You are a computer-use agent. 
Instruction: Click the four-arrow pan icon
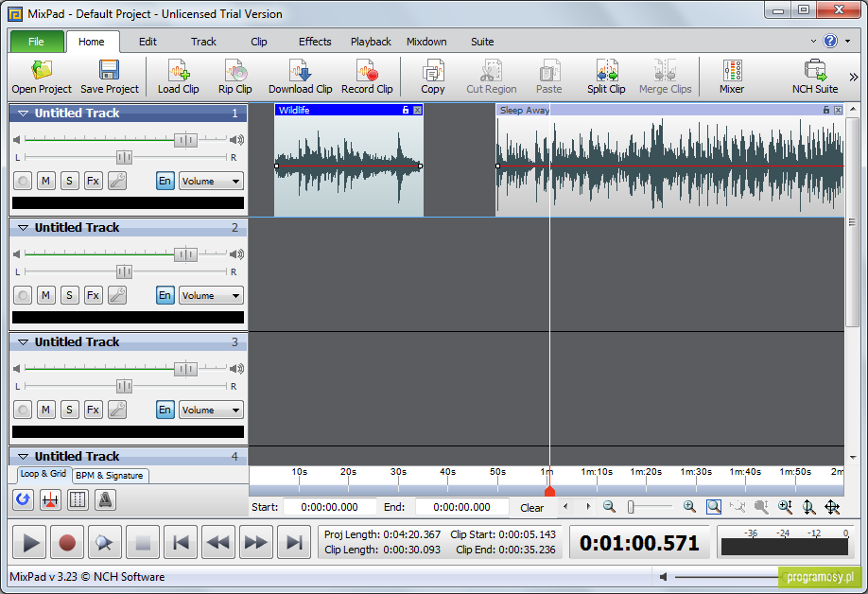coord(832,507)
